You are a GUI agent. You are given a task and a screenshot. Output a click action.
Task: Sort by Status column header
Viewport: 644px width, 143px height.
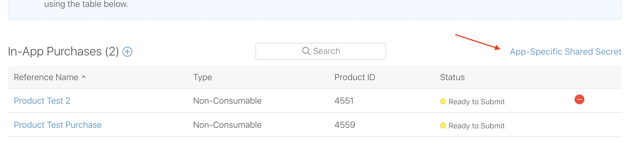pyautogui.click(x=452, y=77)
